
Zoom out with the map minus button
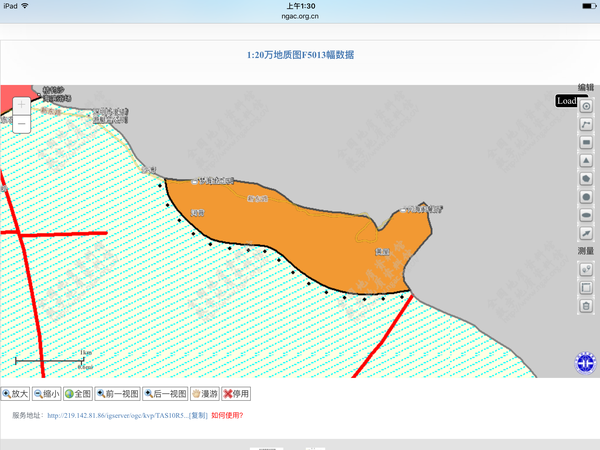tap(21, 124)
